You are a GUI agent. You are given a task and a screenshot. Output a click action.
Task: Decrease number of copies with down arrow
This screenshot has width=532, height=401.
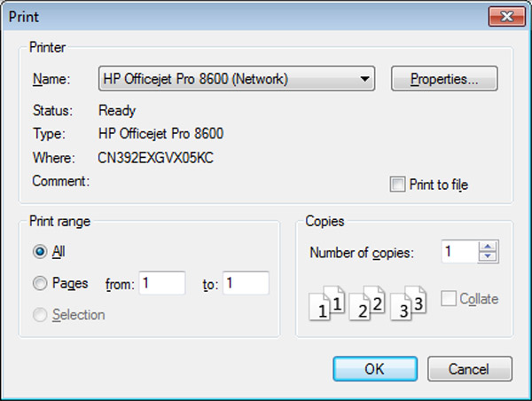click(488, 256)
